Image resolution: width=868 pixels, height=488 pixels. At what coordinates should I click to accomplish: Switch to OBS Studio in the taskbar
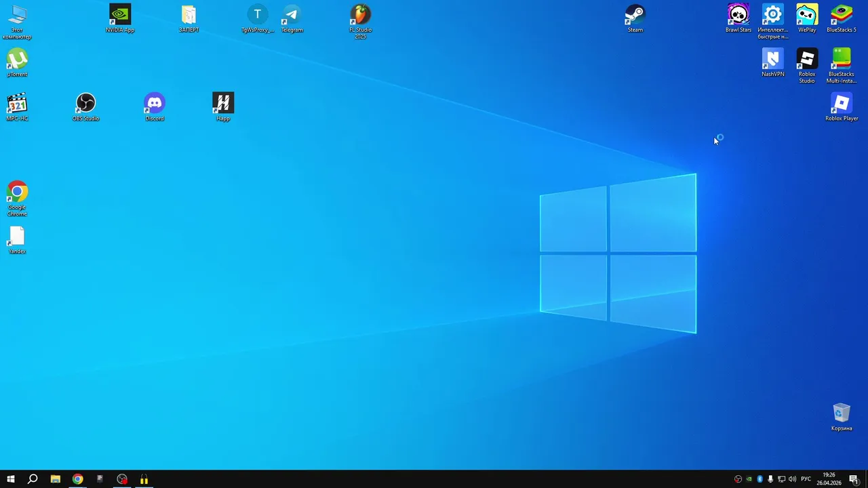(x=122, y=479)
